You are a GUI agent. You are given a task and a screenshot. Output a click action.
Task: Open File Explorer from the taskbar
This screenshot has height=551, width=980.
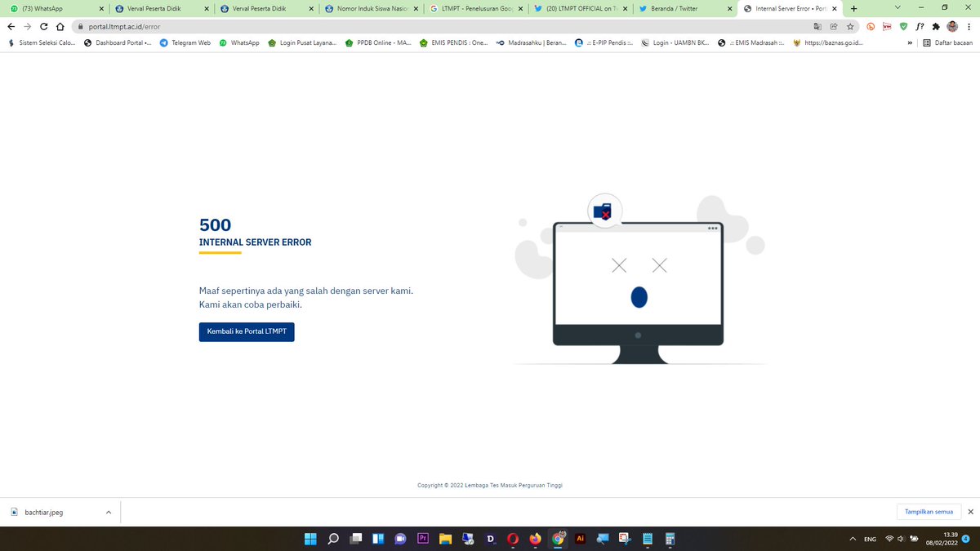coord(446,539)
